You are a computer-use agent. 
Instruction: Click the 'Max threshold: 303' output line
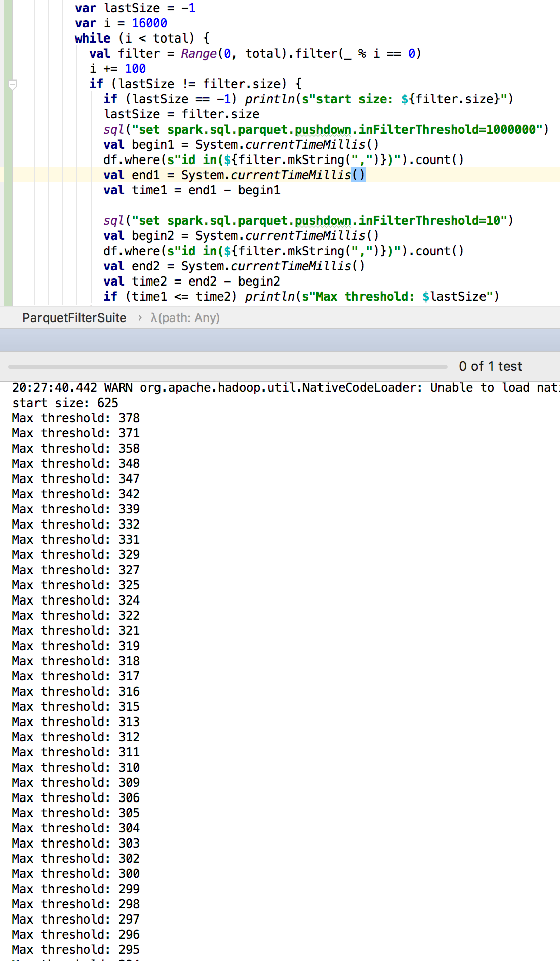tap(76, 844)
